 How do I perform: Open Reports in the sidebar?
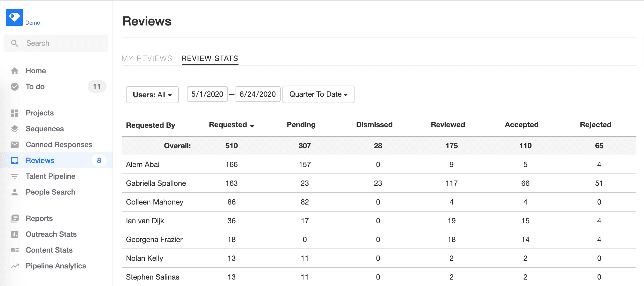tap(39, 219)
